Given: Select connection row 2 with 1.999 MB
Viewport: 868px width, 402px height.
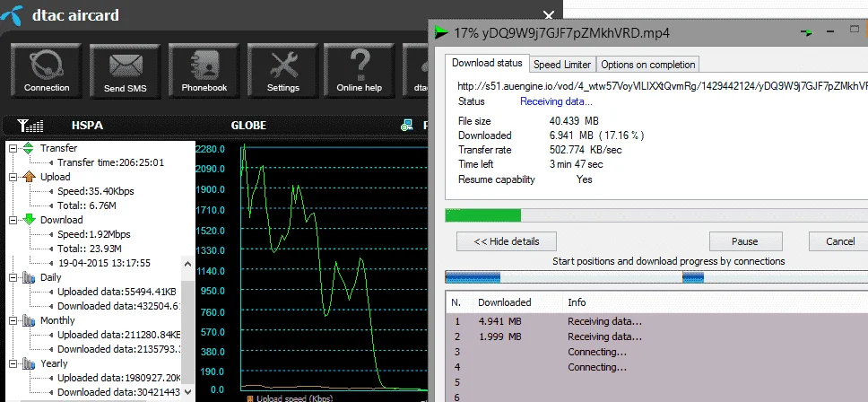Looking at the screenshot, I should [x=657, y=336].
